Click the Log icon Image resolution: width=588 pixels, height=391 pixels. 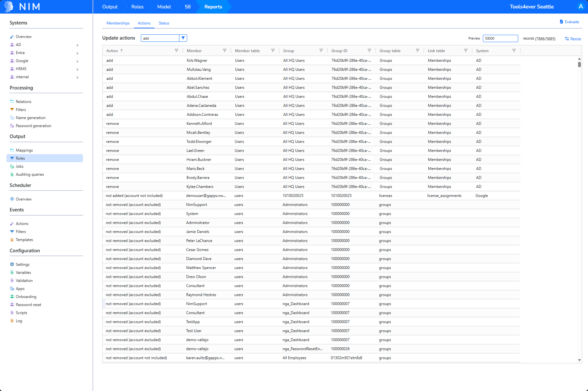pos(12,321)
